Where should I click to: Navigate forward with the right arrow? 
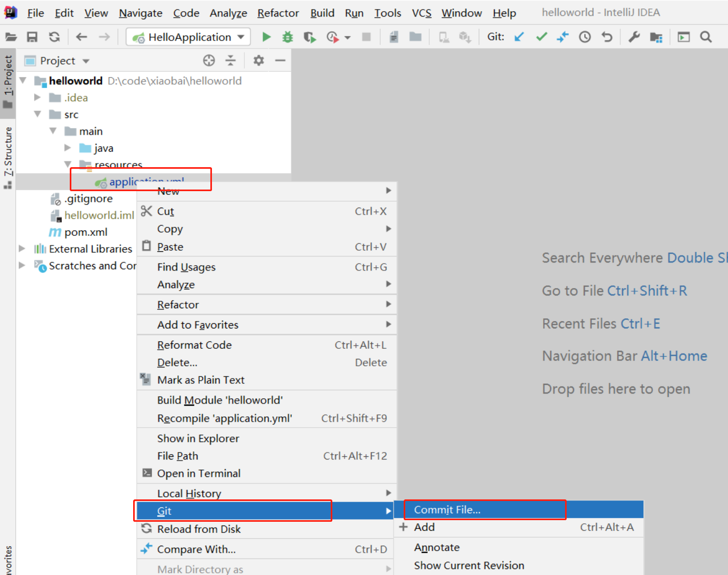click(104, 37)
